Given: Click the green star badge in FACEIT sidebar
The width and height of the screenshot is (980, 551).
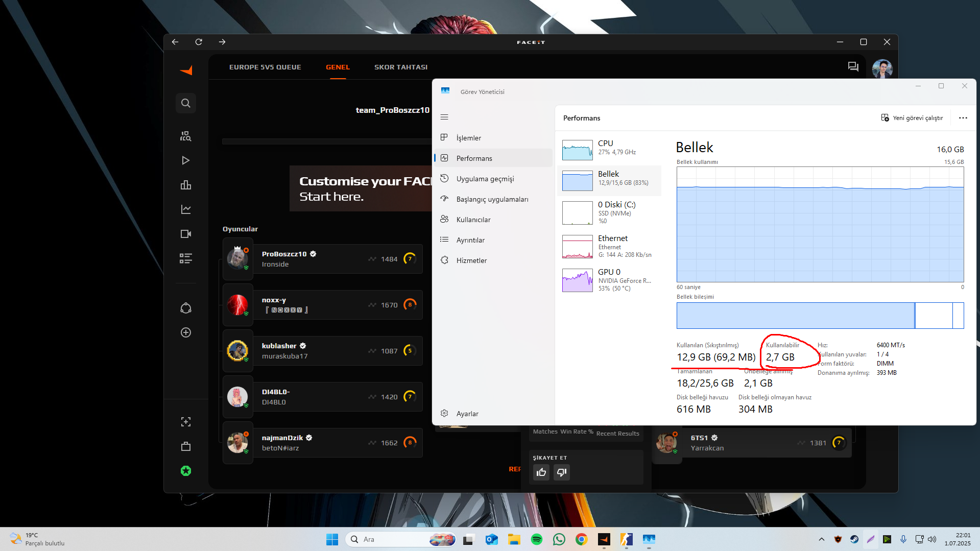Looking at the screenshot, I should (x=186, y=471).
